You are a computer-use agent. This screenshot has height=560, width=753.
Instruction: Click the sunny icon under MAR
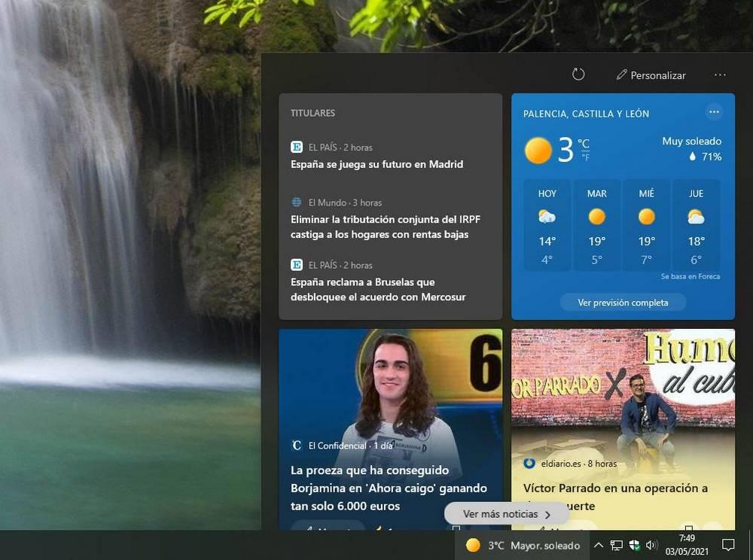tap(597, 217)
